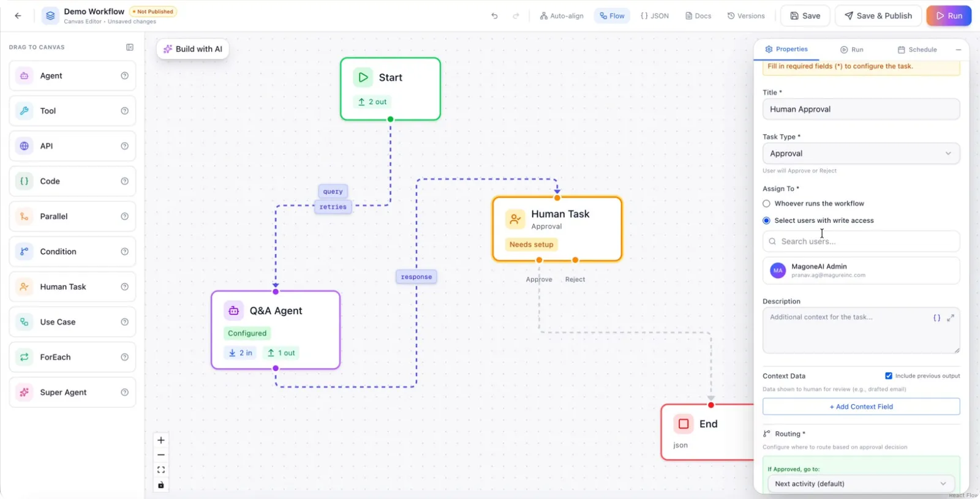Select the MagoneAI Admin user
The image size is (980, 499).
(861, 271)
